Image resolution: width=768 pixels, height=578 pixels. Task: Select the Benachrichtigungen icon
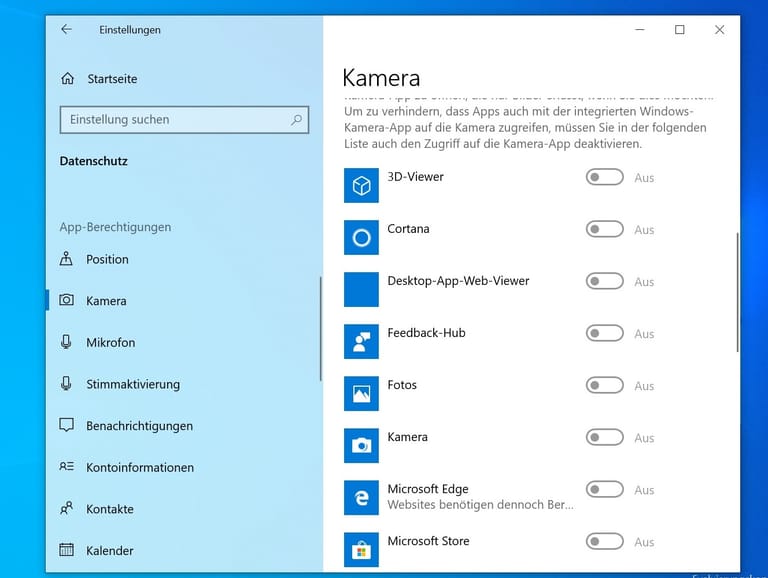66,425
